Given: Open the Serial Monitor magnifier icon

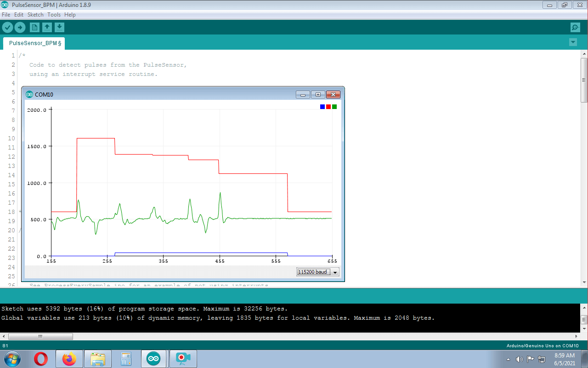Looking at the screenshot, I should 575,27.
